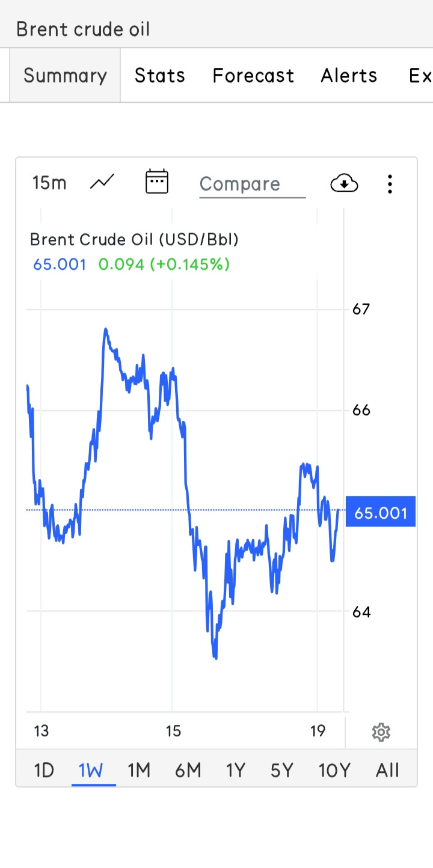Choose the 1Y time range

(x=236, y=770)
